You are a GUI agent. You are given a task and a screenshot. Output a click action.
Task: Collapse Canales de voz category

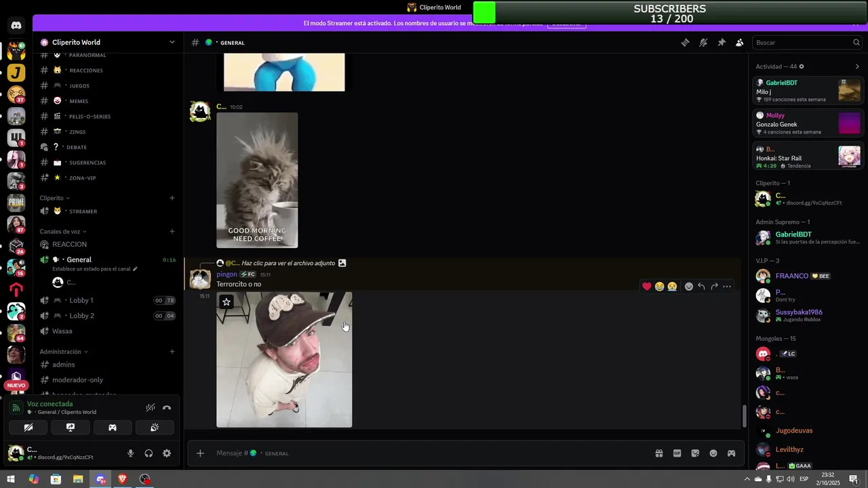[63, 231]
